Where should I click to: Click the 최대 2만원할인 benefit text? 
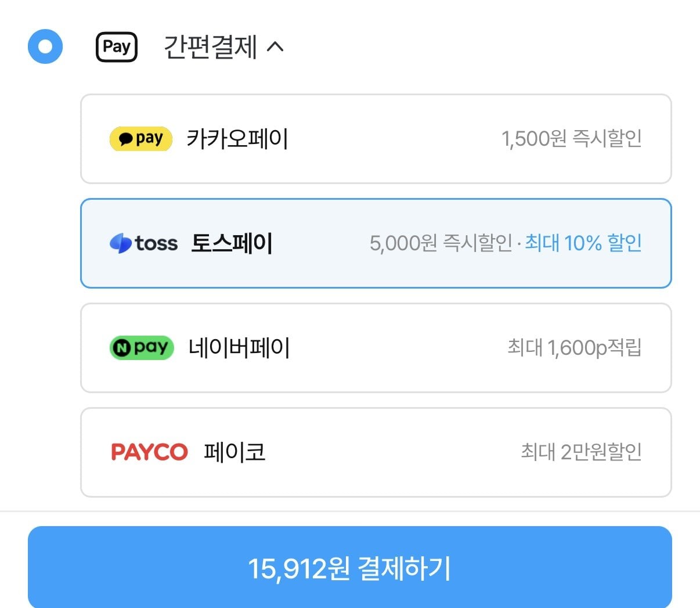581,452
